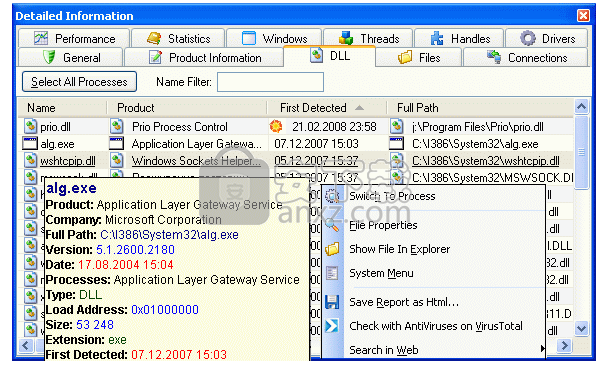Click the orange new-item icon beside 21.02.2008

pyautogui.click(x=276, y=126)
